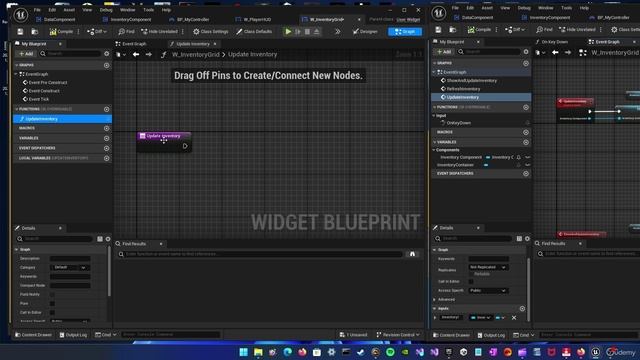
Task: Click the Browse to asset icon in left window
Action: 35,31
